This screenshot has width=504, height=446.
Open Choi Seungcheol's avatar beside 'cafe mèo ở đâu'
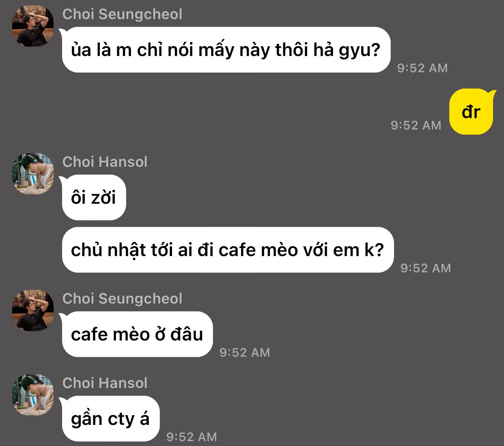click(33, 310)
